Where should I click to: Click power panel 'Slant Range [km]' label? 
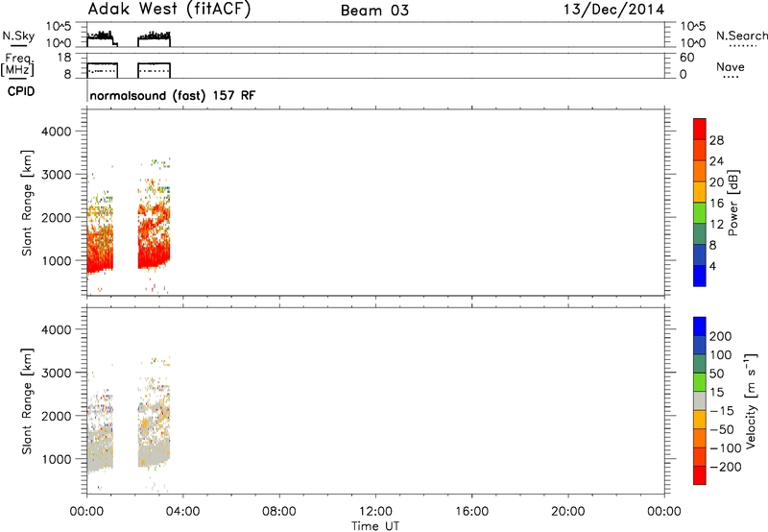(x=27, y=203)
